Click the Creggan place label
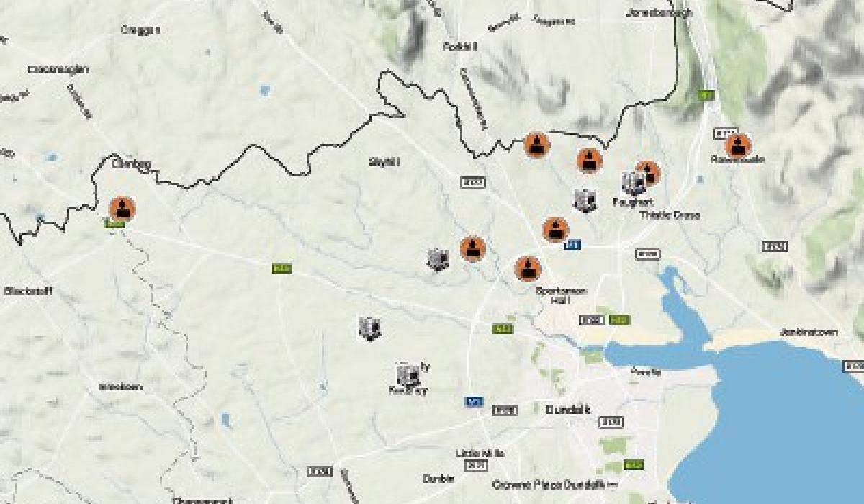The image size is (864, 504). [x=140, y=30]
